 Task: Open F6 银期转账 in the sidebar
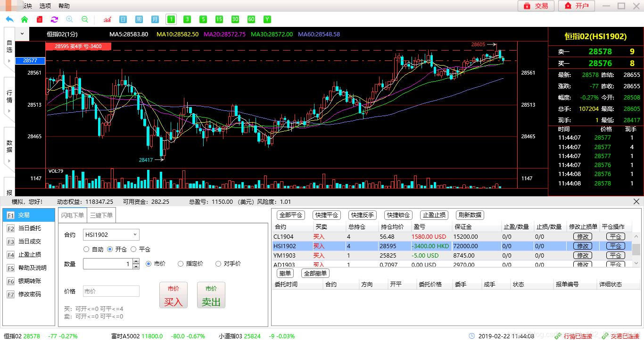tap(28, 281)
